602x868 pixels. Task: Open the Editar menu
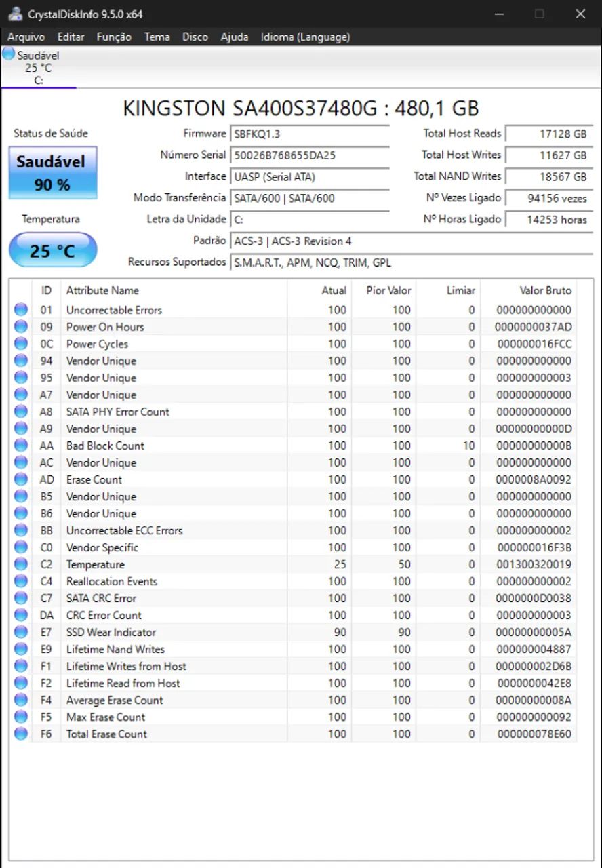point(71,37)
